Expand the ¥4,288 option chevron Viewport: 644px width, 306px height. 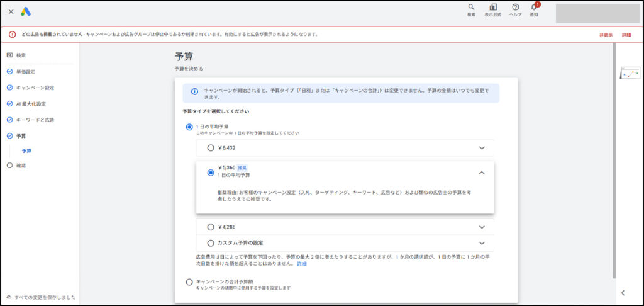pyautogui.click(x=482, y=227)
